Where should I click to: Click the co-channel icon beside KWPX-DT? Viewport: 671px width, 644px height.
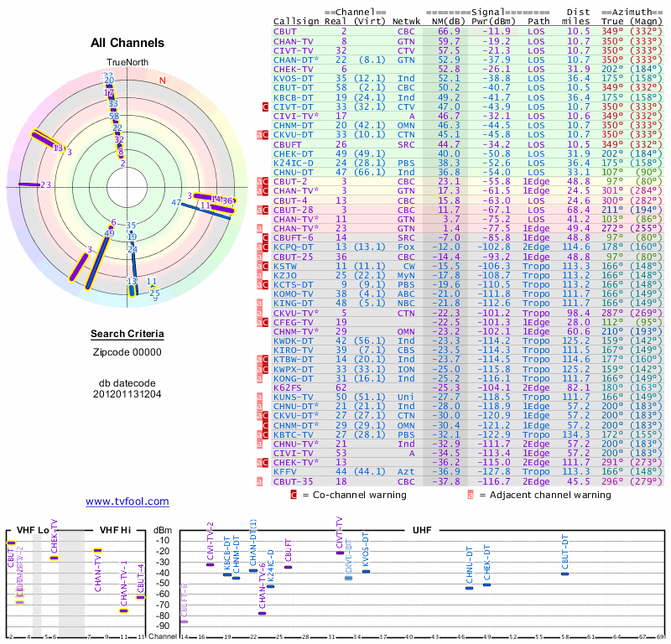coord(265,369)
